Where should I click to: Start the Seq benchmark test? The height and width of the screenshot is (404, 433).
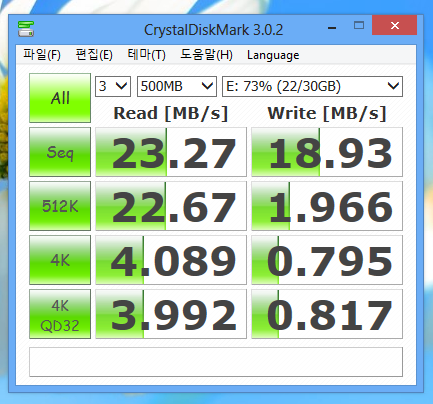point(60,152)
